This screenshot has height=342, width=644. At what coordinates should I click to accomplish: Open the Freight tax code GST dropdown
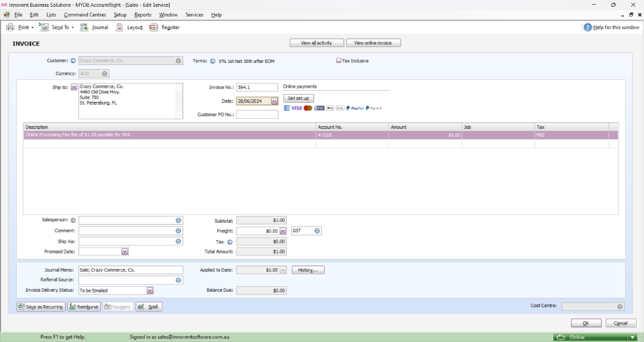[317, 231]
